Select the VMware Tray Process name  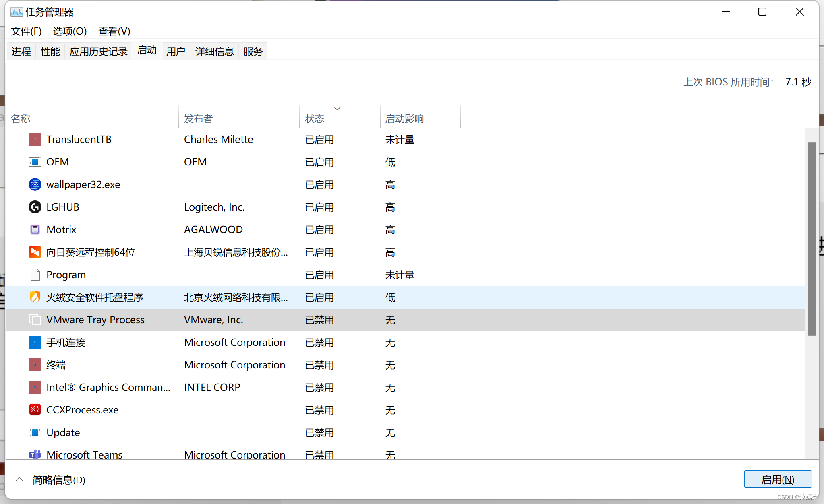click(95, 320)
